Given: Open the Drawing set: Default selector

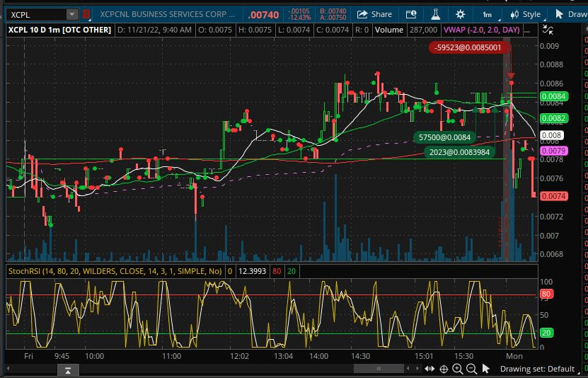Looking at the screenshot, I should tap(537, 368).
